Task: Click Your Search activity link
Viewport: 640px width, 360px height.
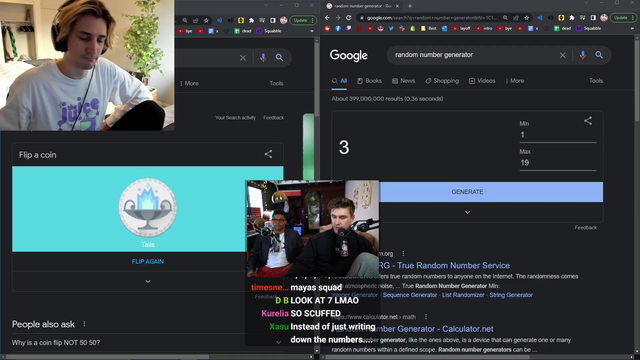Action: coord(235,118)
